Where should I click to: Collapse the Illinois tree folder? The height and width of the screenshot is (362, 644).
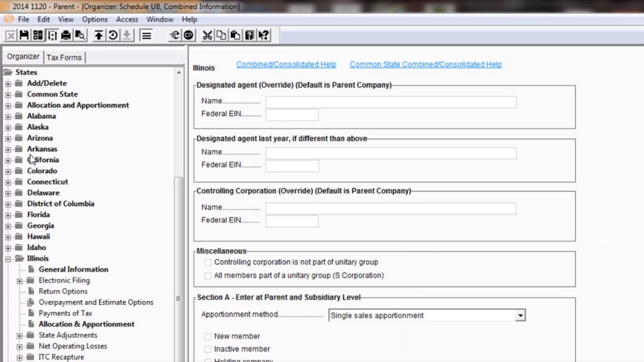[x=8, y=259]
